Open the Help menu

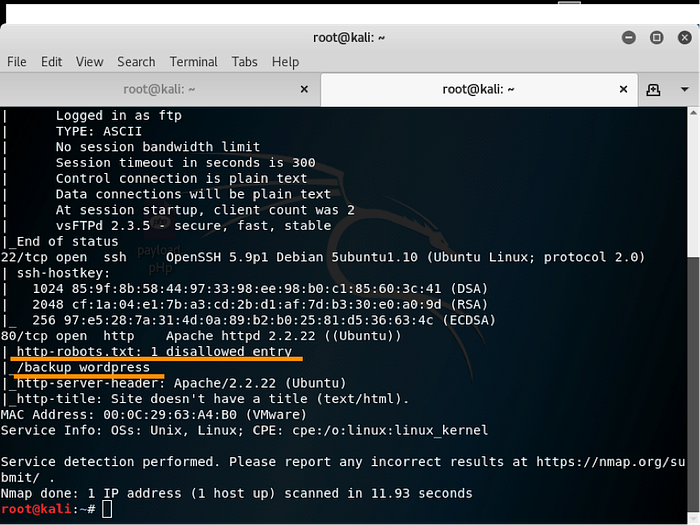285,62
